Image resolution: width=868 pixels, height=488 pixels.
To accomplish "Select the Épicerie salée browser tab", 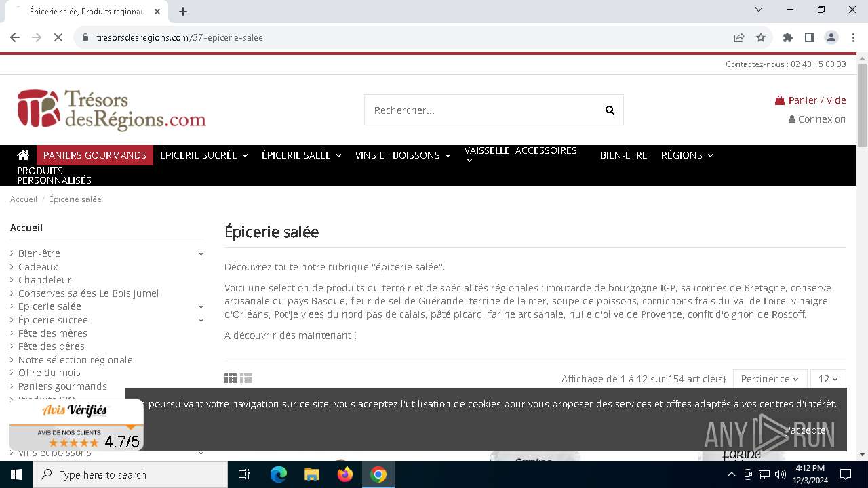I will click(87, 12).
